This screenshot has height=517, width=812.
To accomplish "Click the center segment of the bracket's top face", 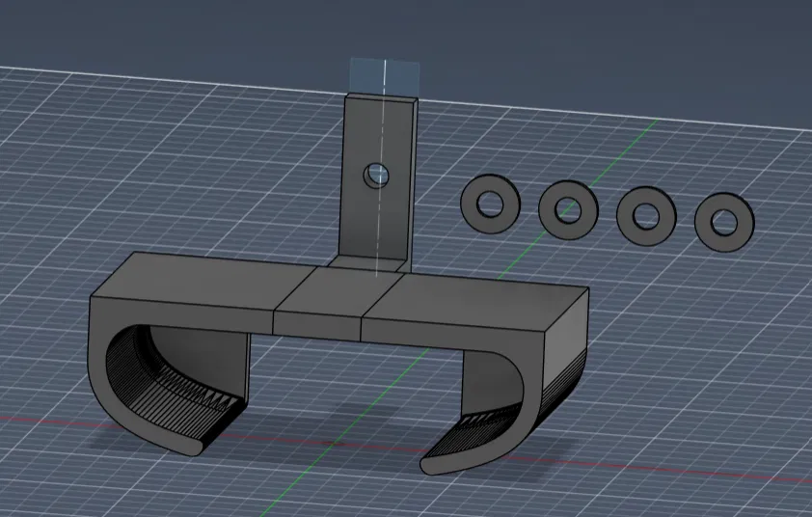I will [x=339, y=289].
